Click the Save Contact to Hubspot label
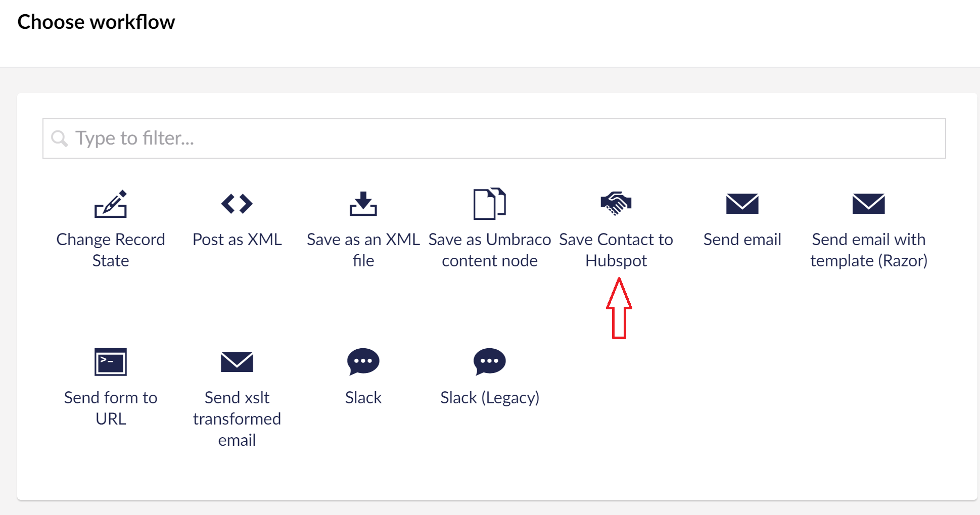980x515 pixels. 616,250
